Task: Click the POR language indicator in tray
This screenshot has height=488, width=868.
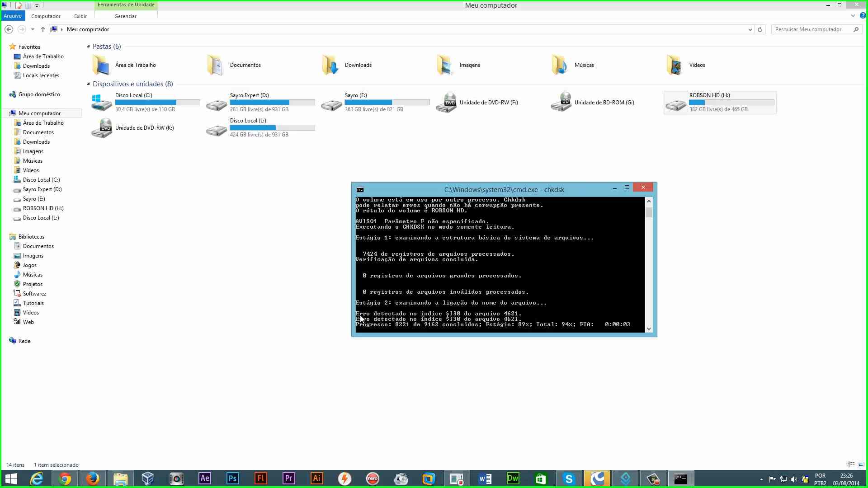Action: (820, 476)
